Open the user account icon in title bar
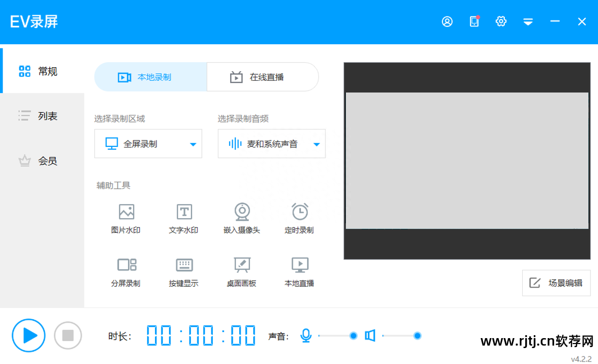Image resolution: width=598 pixels, height=364 pixels. [447, 21]
